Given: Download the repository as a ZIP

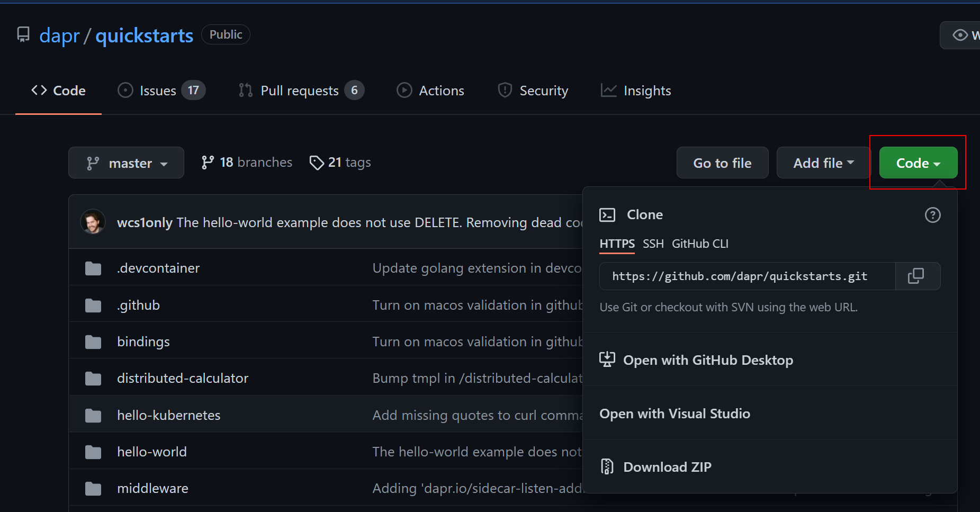Looking at the screenshot, I should coord(667,466).
